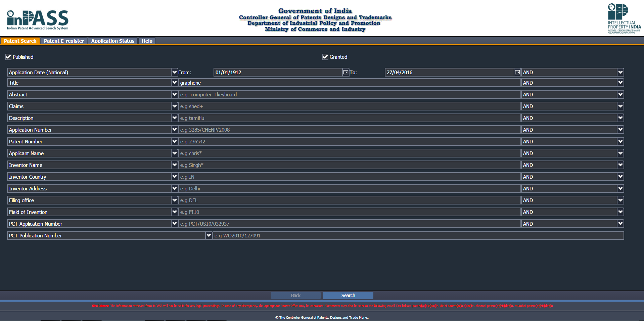
Task: Expand the Inventor Country field dropdown
Action: pyautogui.click(x=174, y=177)
